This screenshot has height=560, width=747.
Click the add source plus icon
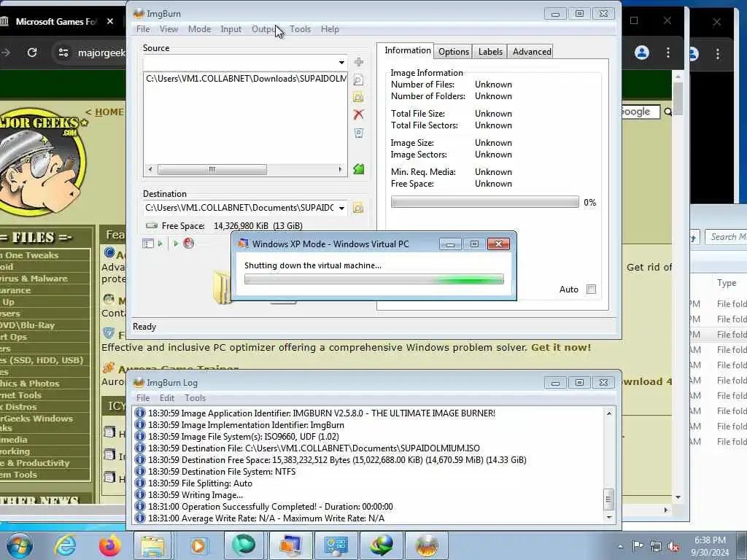pos(359,62)
